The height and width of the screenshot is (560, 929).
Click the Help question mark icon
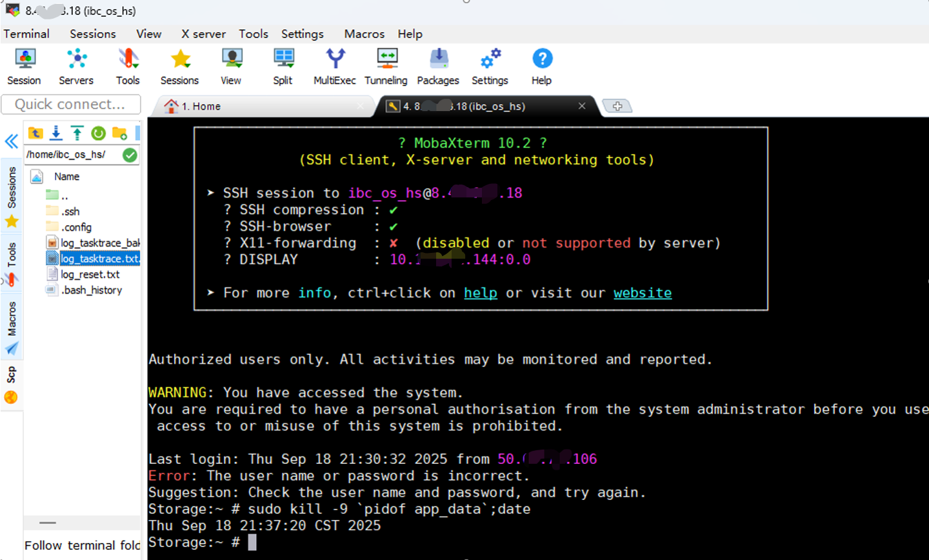542,66
